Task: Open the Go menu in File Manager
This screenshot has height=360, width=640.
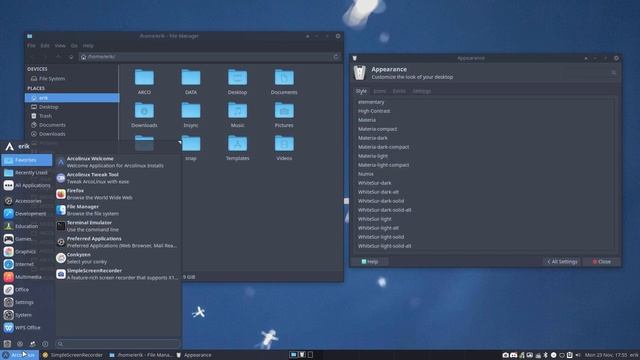Action: [x=74, y=46]
